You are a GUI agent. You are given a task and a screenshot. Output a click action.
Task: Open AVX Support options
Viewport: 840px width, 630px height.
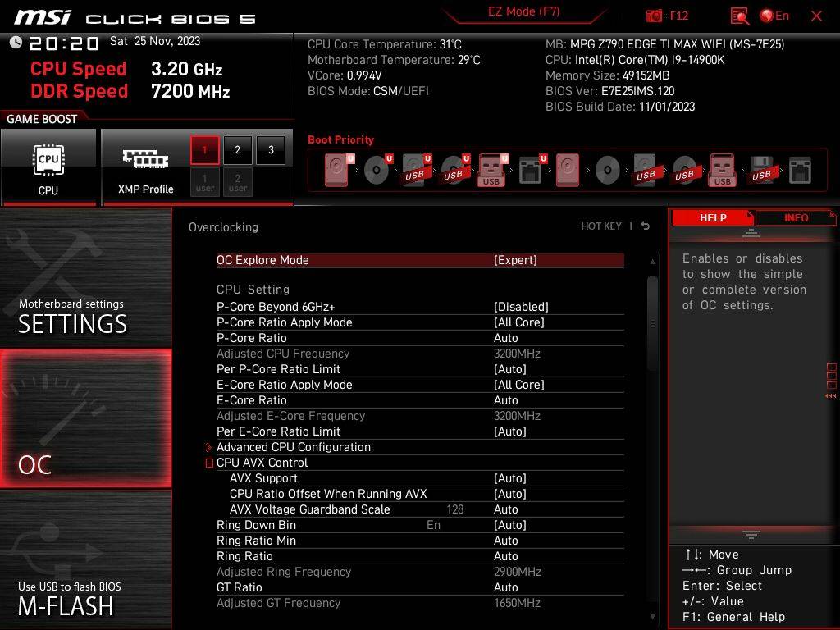point(427,478)
